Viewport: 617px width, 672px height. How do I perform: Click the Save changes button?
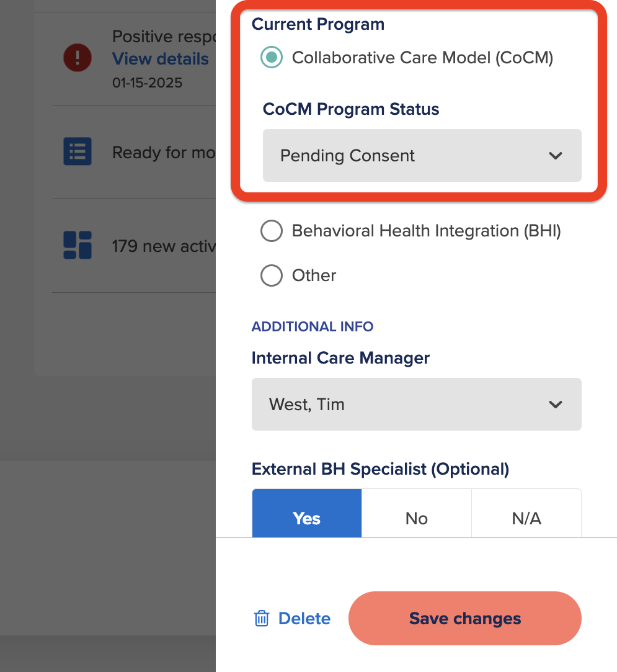[465, 619]
